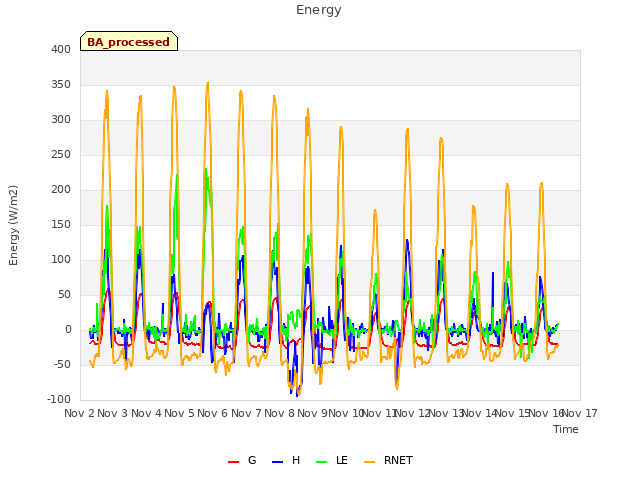Click the blue H legend swatch
640x480 pixels.
(277, 461)
